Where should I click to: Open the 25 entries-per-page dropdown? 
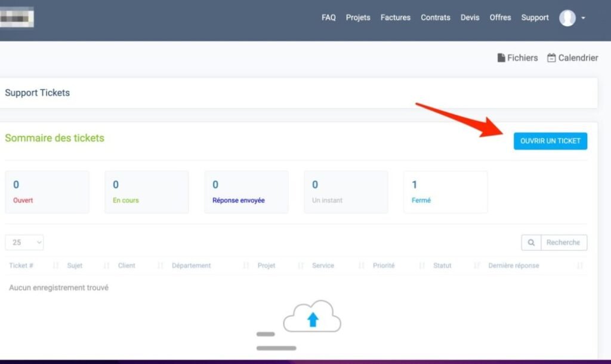[x=24, y=242]
